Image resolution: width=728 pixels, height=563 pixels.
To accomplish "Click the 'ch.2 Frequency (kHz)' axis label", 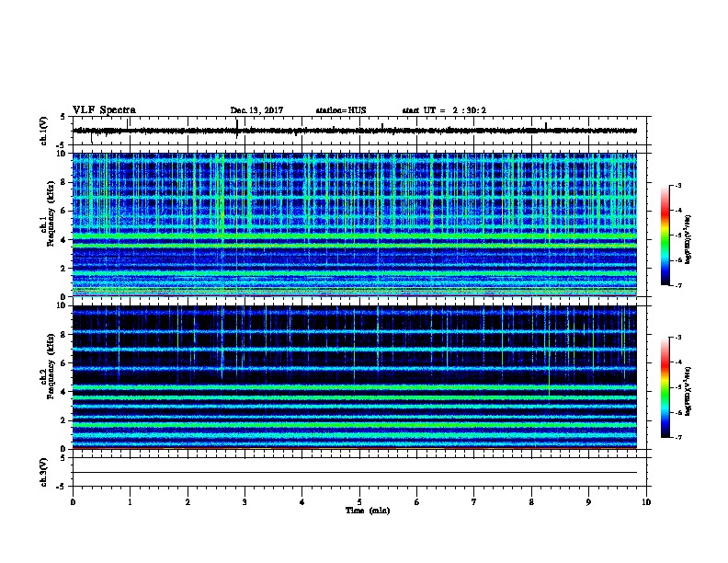I will (x=47, y=366).
